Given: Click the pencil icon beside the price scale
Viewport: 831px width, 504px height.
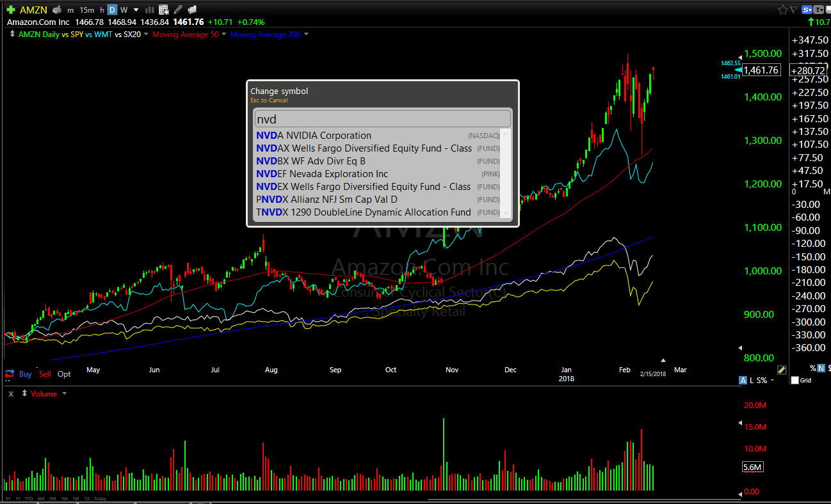Looking at the screenshot, I should (x=781, y=370).
